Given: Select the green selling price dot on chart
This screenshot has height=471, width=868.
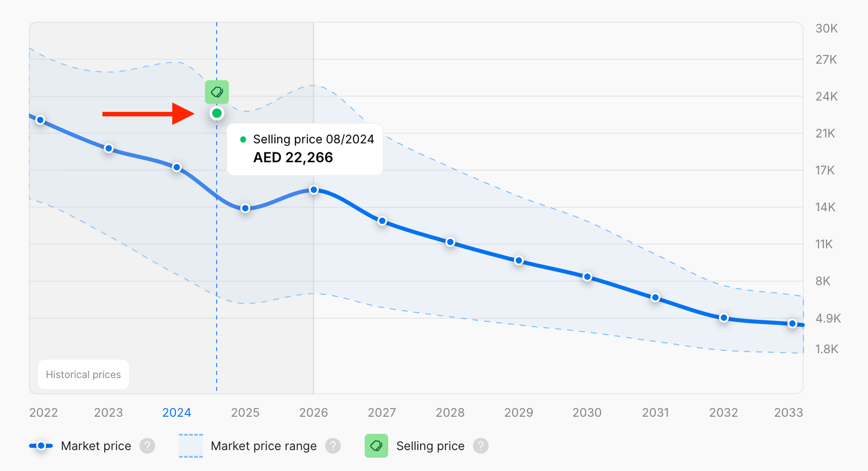Looking at the screenshot, I should tap(217, 113).
